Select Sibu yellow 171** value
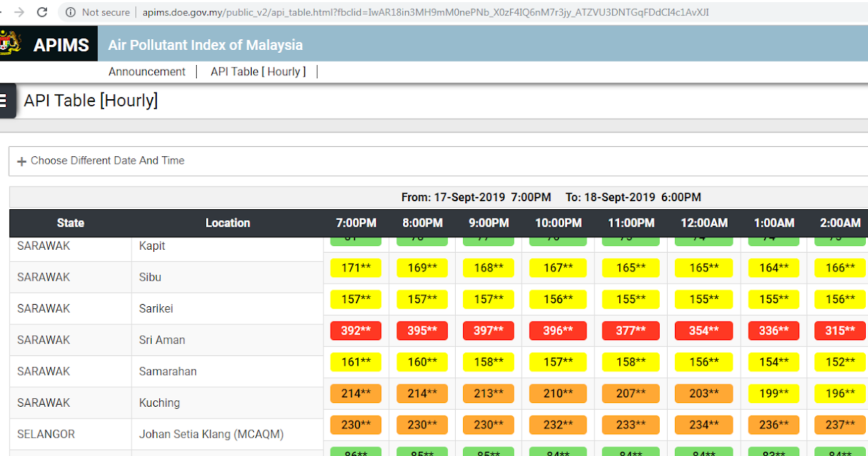 pos(356,268)
